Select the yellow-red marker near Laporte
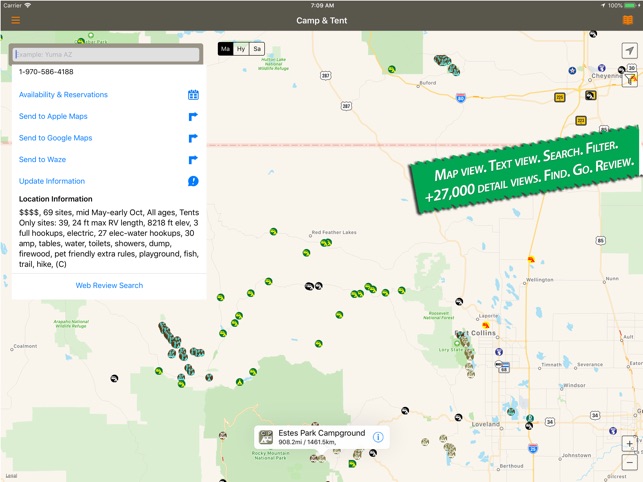643x482 pixels. point(486,326)
